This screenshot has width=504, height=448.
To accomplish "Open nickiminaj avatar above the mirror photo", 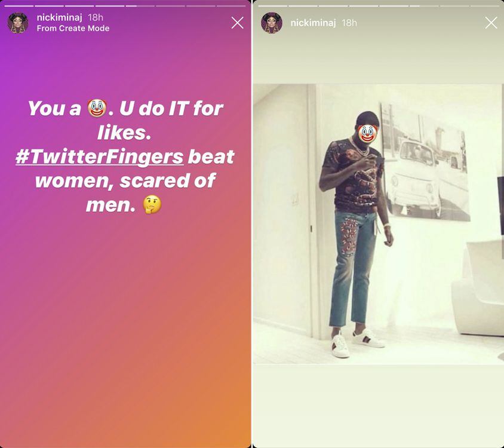I will click(272, 23).
